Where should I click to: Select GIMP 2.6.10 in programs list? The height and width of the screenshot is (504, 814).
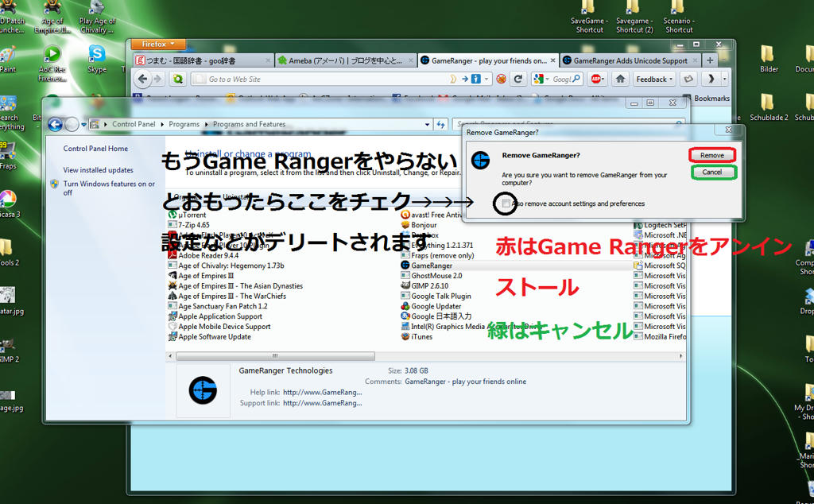coord(429,286)
